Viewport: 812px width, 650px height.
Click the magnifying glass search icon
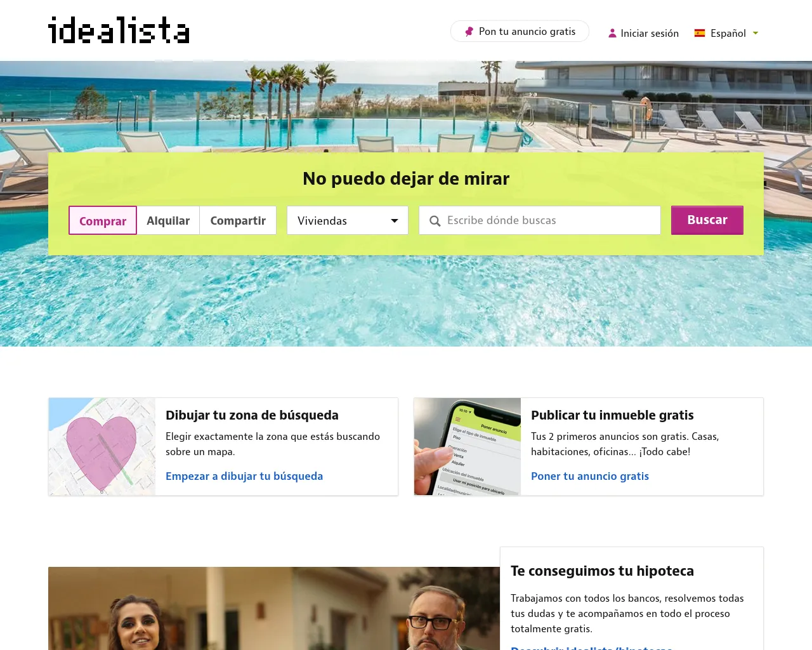[435, 221]
